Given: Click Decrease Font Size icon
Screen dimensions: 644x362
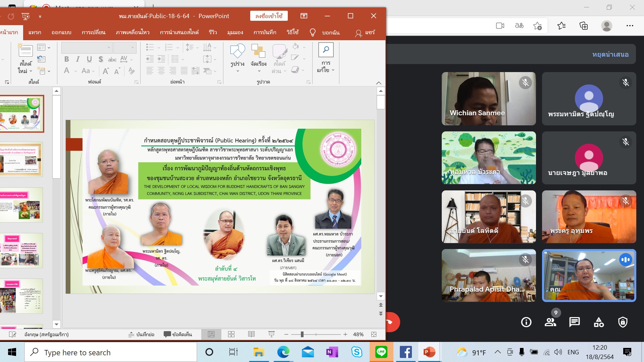Looking at the screenshot, I should (117, 71).
